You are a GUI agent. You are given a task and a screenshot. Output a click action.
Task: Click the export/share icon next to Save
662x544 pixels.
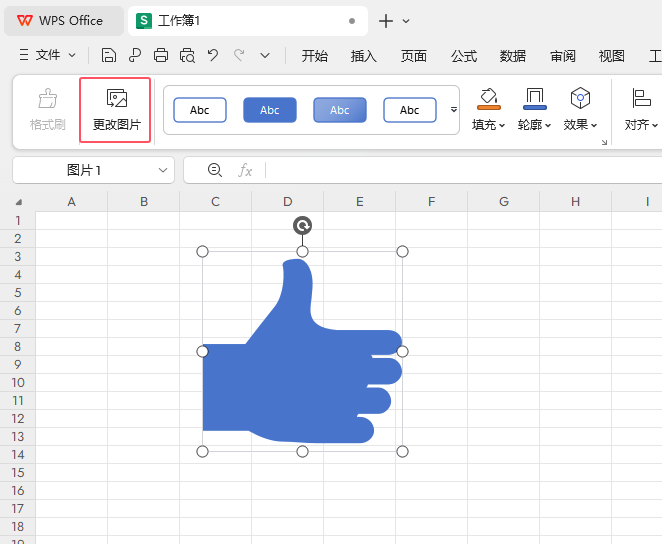[x=135, y=55]
